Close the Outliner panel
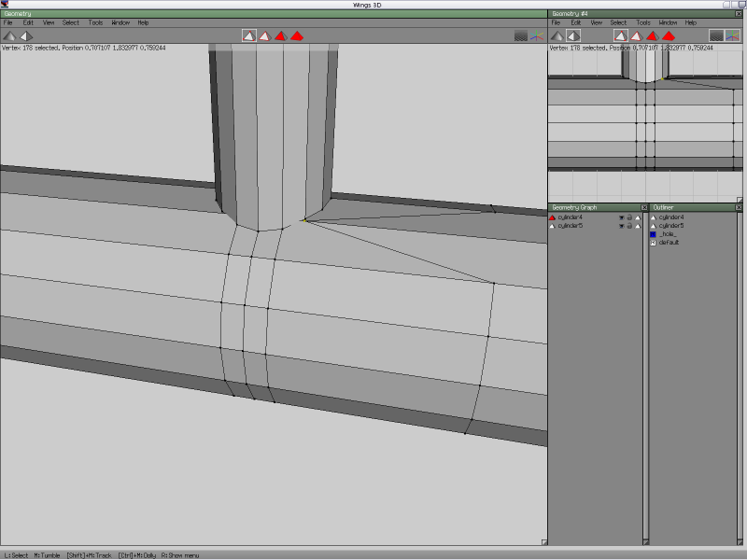747x560 pixels. pyautogui.click(x=739, y=207)
